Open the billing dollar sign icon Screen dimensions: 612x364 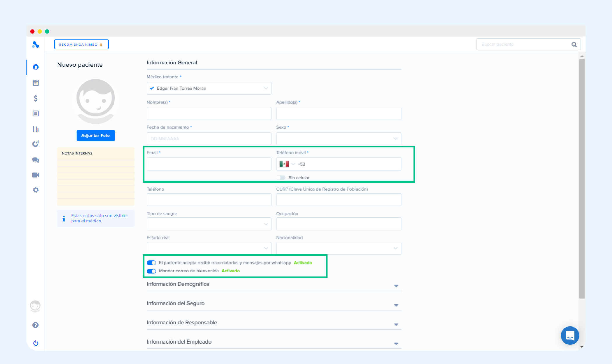(x=36, y=98)
